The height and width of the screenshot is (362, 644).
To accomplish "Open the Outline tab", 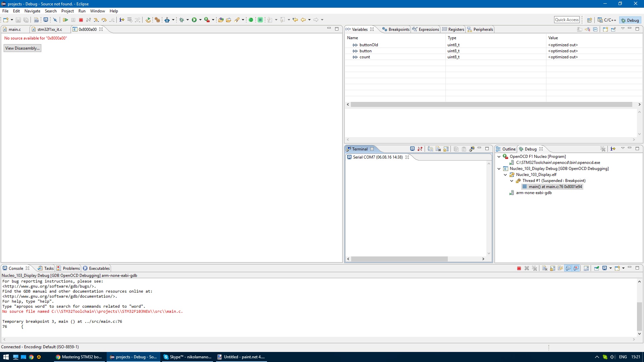I will point(506,149).
